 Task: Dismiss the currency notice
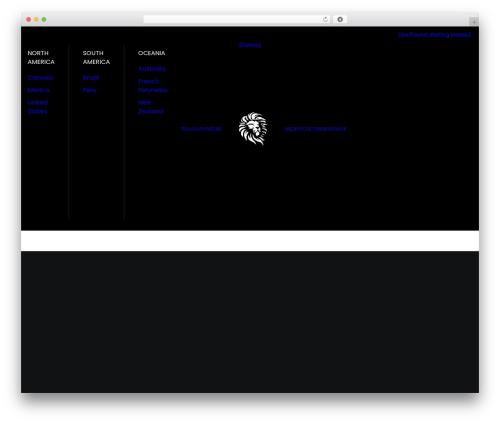[x=250, y=45]
